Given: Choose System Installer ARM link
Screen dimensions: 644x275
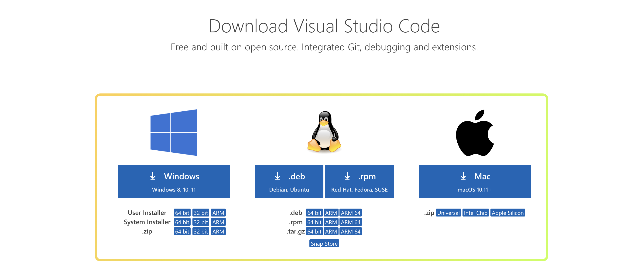Looking at the screenshot, I should [218, 222].
